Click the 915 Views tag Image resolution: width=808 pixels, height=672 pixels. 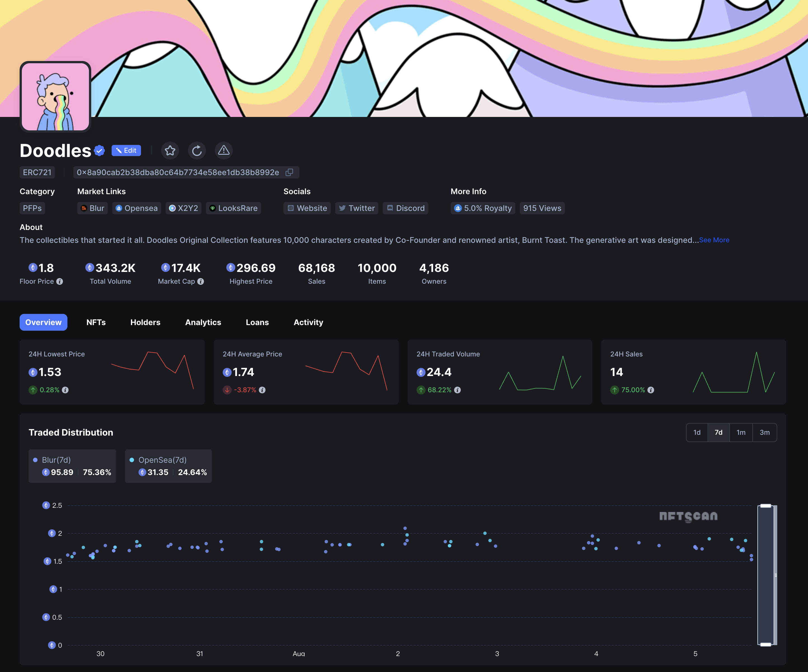pyautogui.click(x=542, y=208)
